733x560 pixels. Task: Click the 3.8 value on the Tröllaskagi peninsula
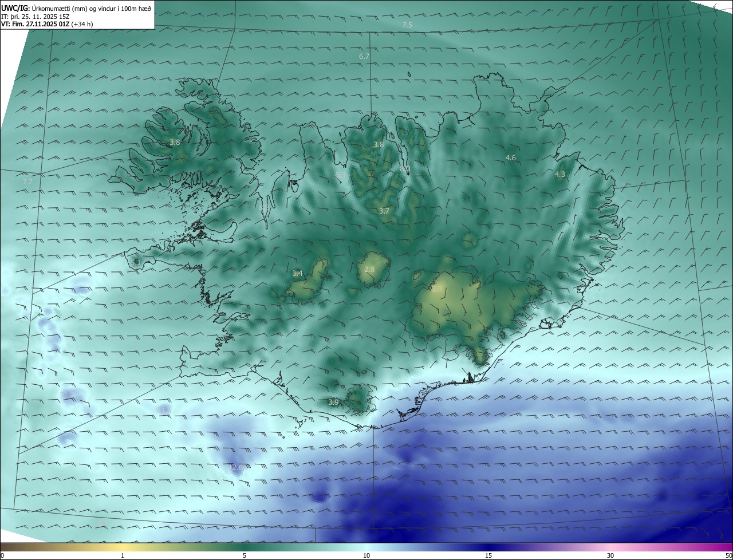[x=379, y=145]
